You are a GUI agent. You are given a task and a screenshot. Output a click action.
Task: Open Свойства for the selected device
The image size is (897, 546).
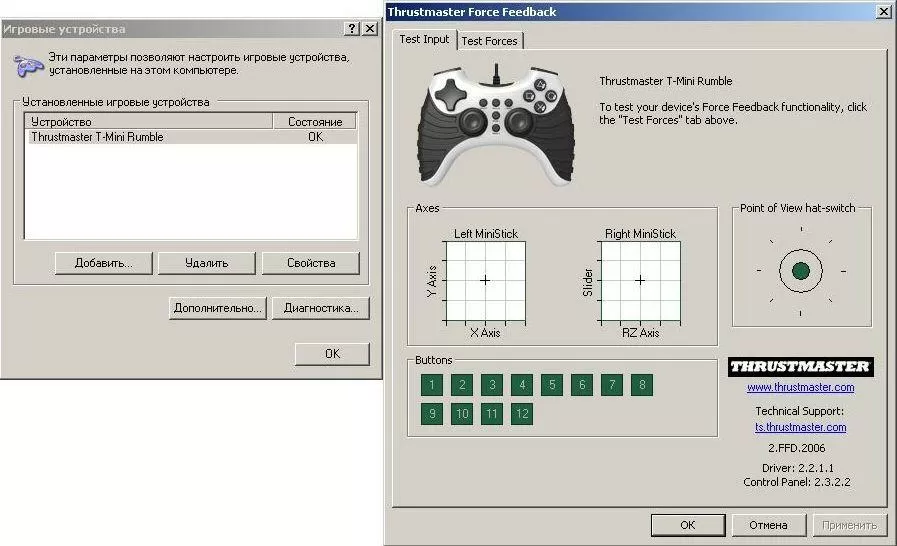(311, 263)
